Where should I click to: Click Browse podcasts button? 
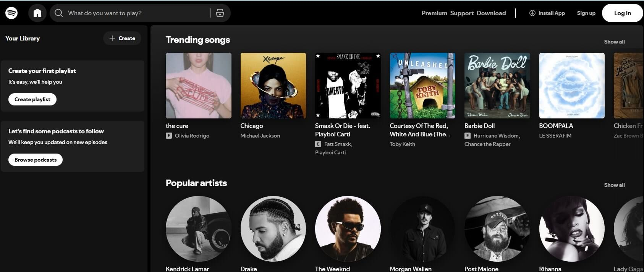tap(36, 160)
